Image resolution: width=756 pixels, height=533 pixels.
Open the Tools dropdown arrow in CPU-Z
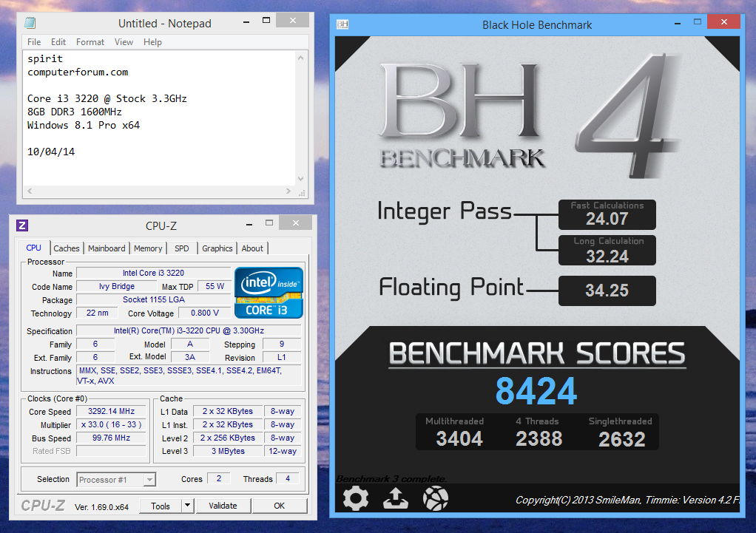pos(188,506)
